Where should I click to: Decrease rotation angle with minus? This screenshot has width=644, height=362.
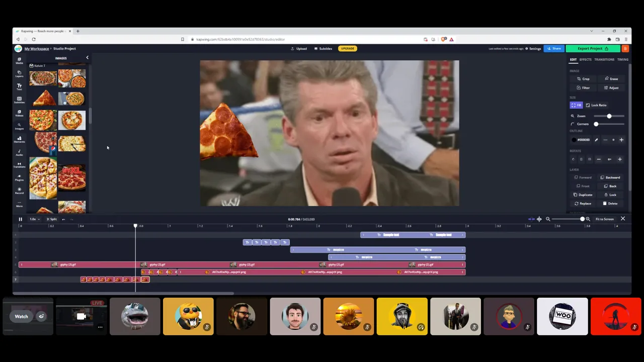(599, 159)
